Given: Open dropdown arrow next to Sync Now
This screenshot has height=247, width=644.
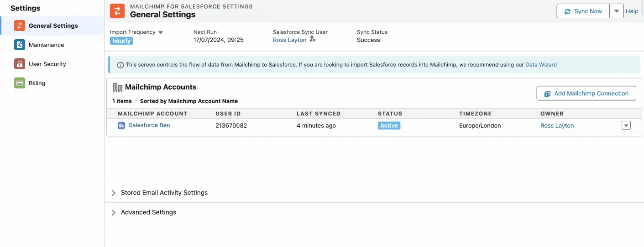Looking at the screenshot, I should point(617,11).
